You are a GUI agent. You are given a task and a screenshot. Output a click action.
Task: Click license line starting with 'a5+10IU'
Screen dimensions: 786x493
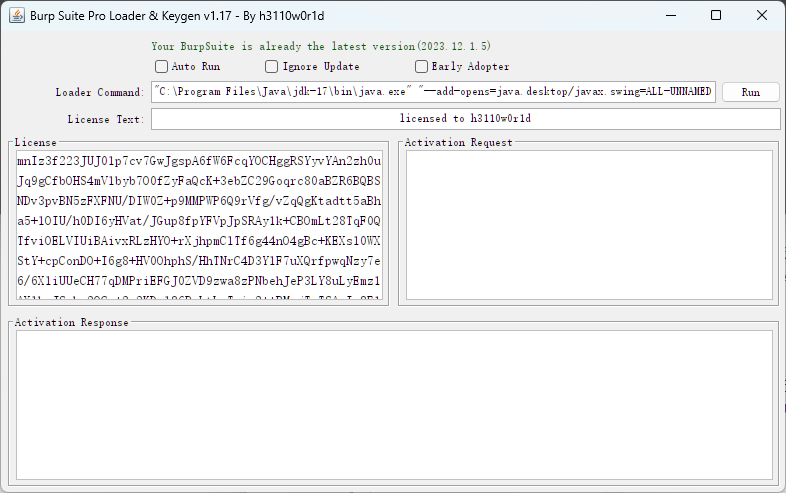[199, 221]
